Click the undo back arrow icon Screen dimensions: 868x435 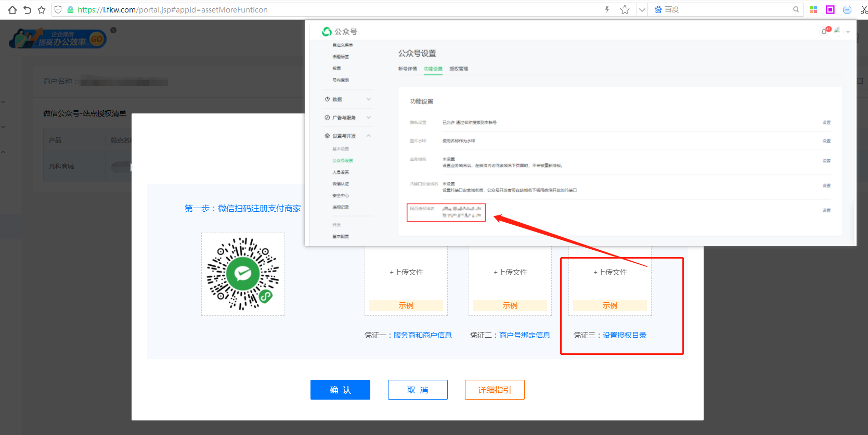point(27,9)
